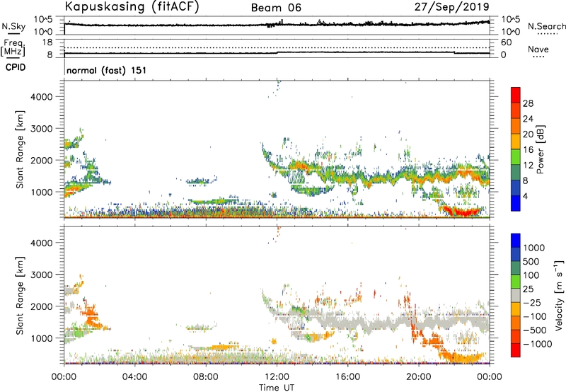Click the 04:00 time axis label
Viewport: 566px width, 392px height.
point(134,377)
